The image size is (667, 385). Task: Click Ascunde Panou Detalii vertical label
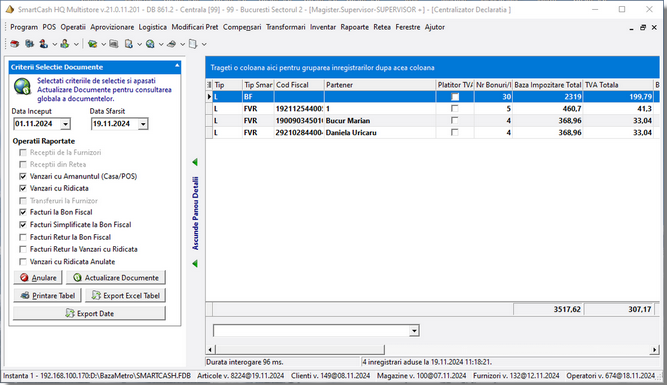pos(195,213)
